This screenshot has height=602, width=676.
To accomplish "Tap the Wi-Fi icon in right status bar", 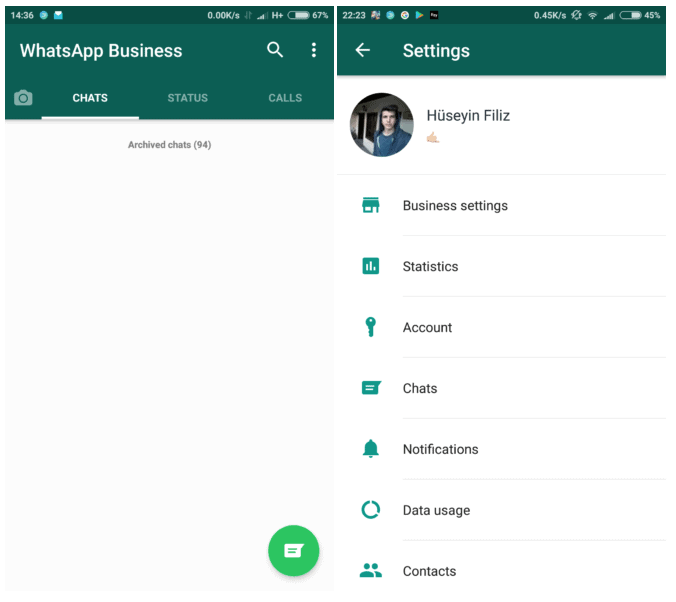I will point(594,16).
